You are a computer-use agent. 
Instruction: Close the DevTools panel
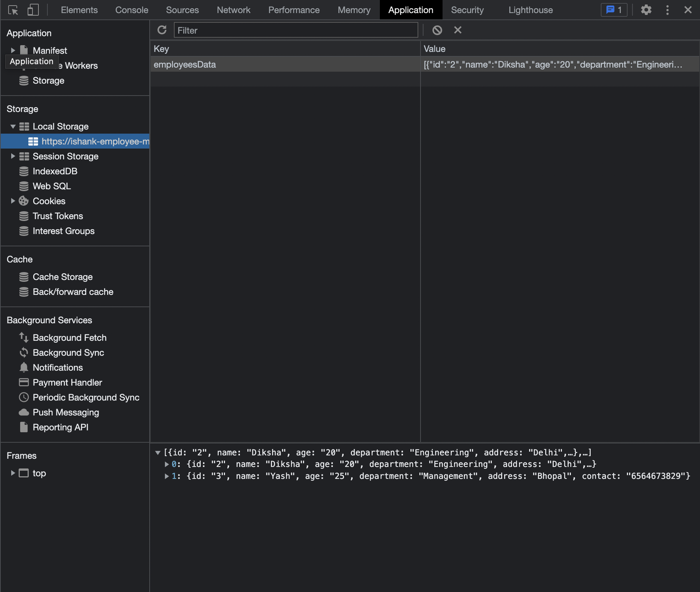pyautogui.click(x=688, y=10)
